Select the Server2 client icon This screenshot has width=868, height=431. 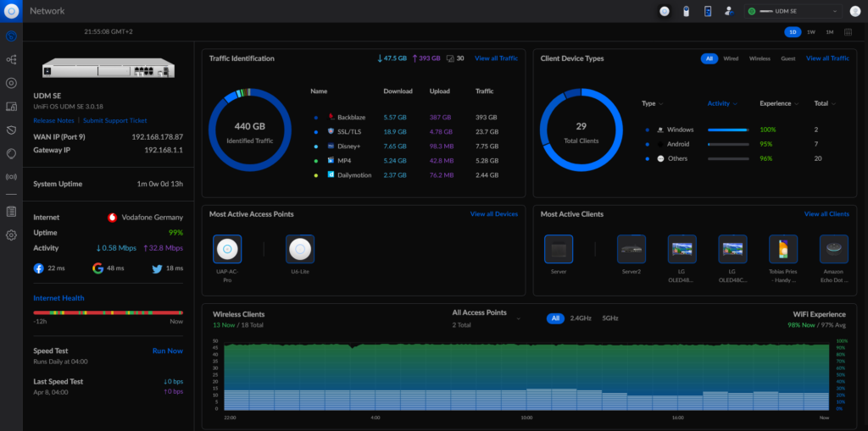[632, 249]
